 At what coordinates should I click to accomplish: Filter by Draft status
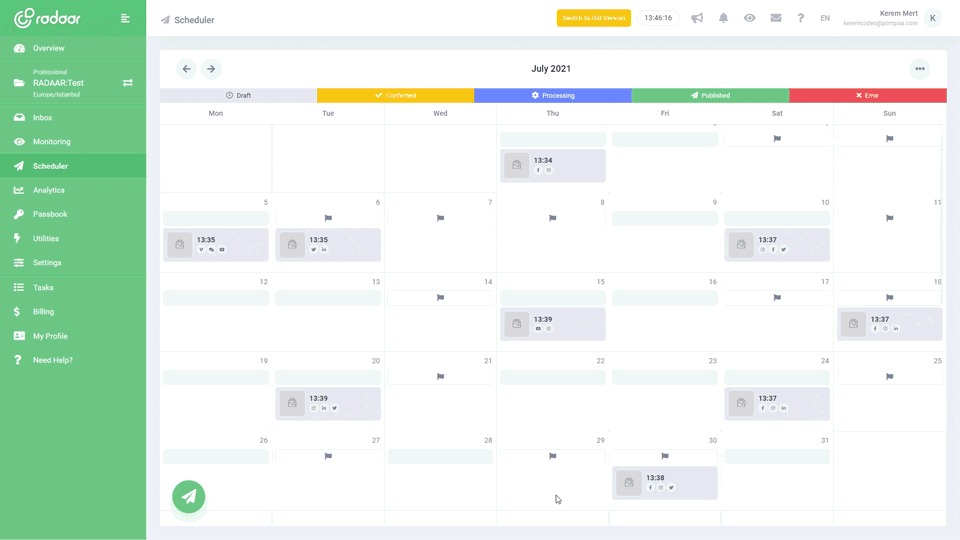coord(238,96)
